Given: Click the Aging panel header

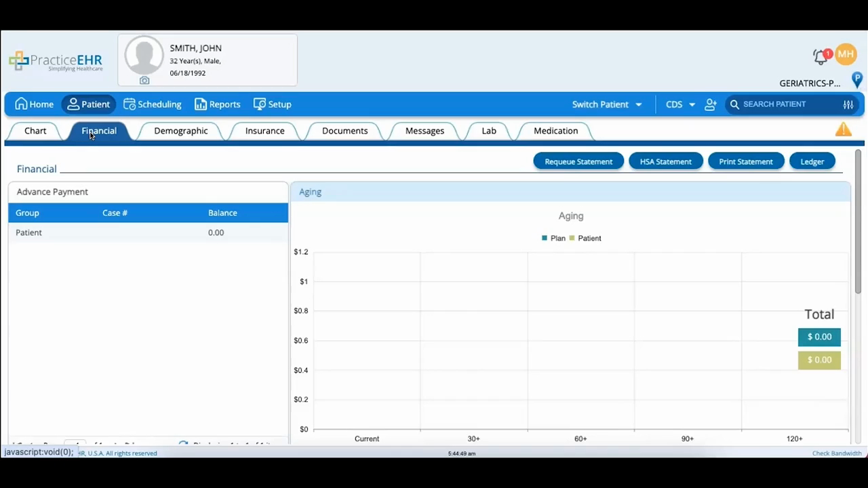Looking at the screenshot, I should 570,192.
